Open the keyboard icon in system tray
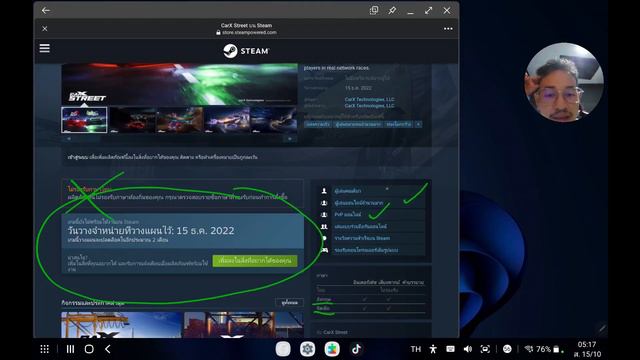The image size is (640, 360). point(450,349)
